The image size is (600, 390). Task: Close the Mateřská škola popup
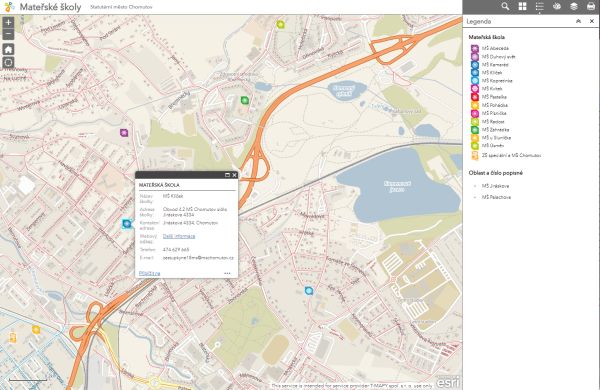[x=234, y=175]
